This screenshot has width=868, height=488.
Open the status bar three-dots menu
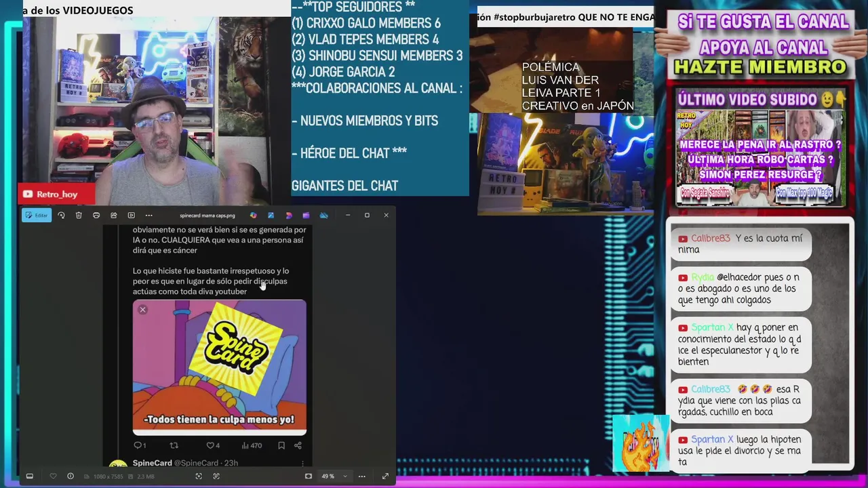(362, 476)
